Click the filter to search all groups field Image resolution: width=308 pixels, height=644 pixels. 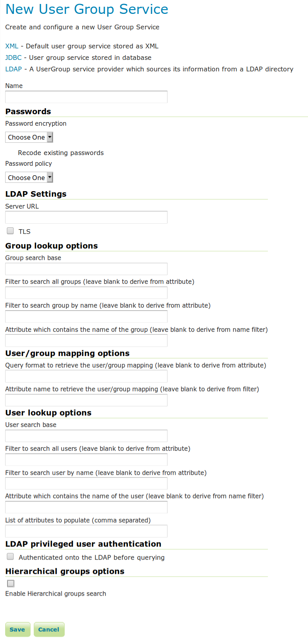tap(86, 293)
